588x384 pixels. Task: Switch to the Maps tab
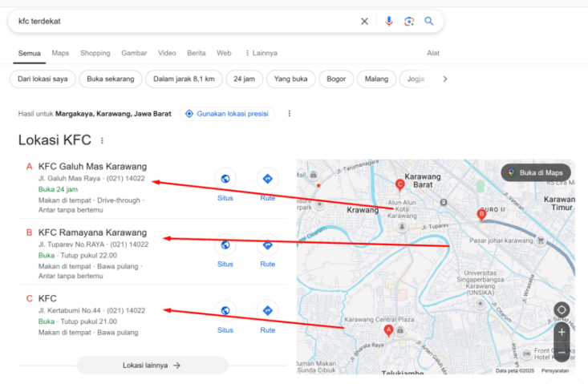(x=60, y=53)
